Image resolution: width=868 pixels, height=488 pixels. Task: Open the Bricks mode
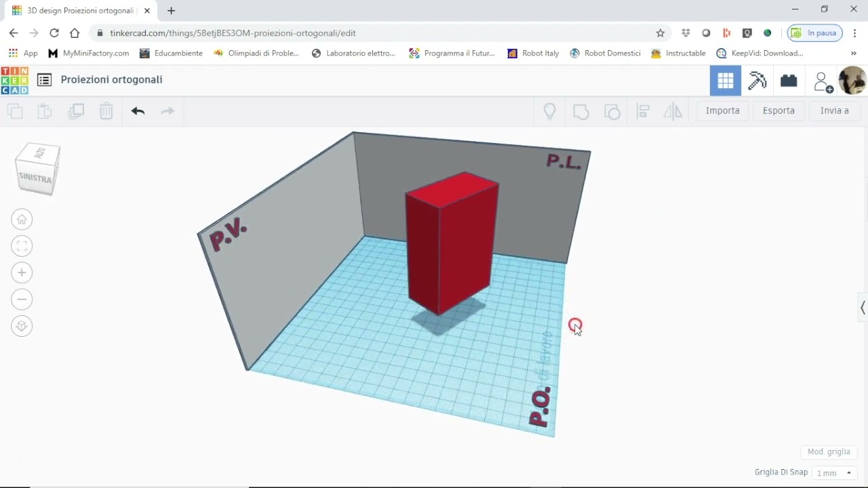click(789, 81)
